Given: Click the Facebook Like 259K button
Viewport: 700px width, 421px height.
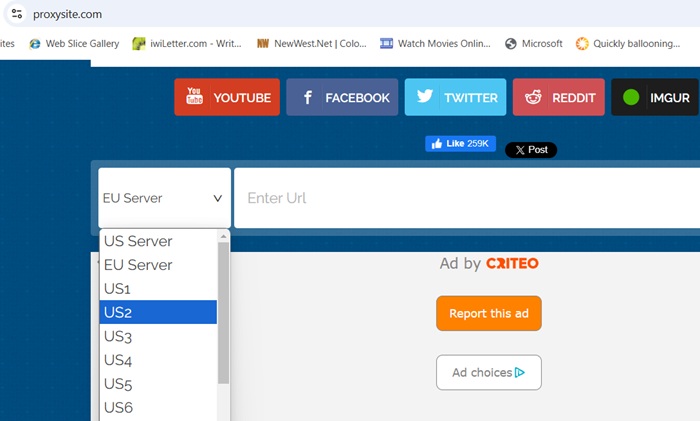Looking at the screenshot, I should coord(460,144).
